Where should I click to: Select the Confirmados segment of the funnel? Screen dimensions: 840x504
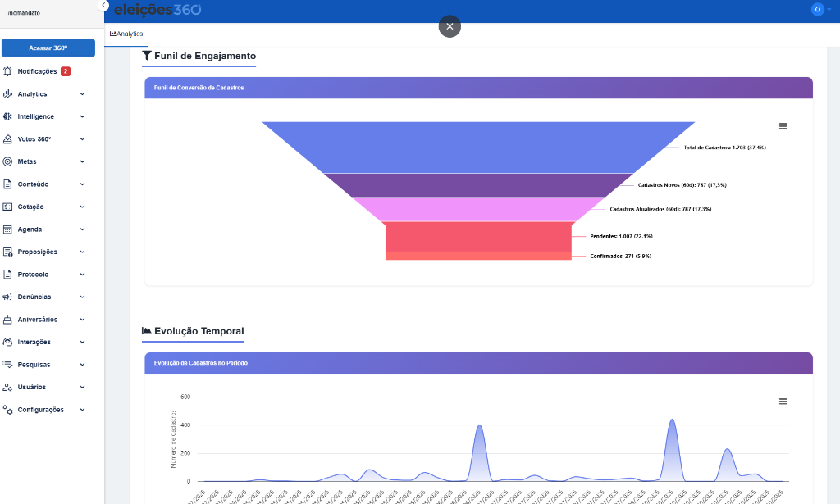click(x=478, y=256)
